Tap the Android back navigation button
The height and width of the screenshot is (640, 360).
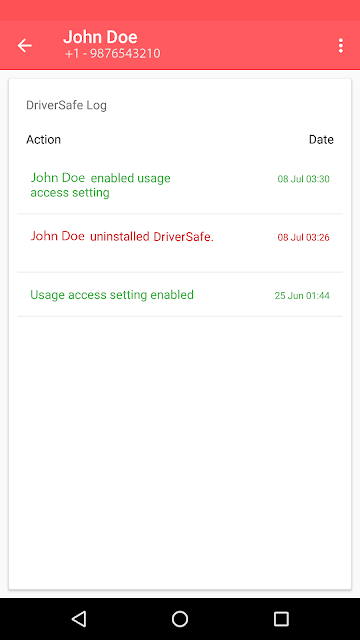pyautogui.click(x=79, y=619)
